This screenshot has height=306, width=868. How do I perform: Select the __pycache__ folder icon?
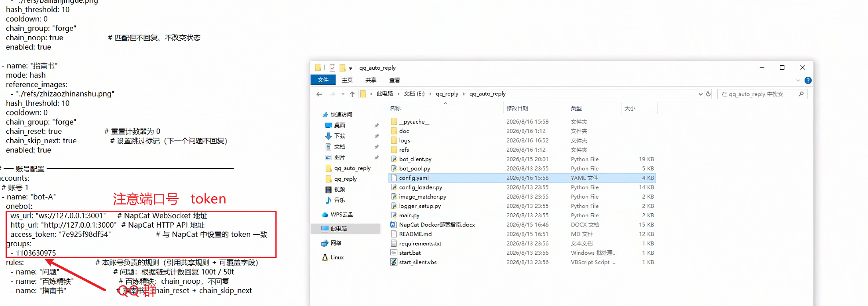click(x=394, y=122)
